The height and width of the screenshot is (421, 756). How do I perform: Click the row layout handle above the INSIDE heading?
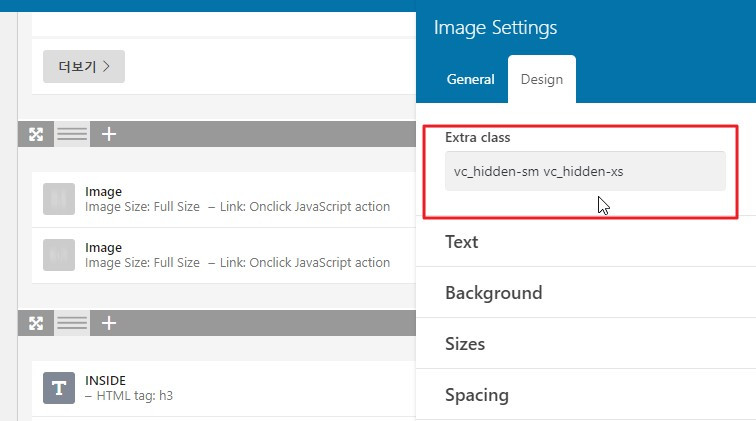coord(71,323)
